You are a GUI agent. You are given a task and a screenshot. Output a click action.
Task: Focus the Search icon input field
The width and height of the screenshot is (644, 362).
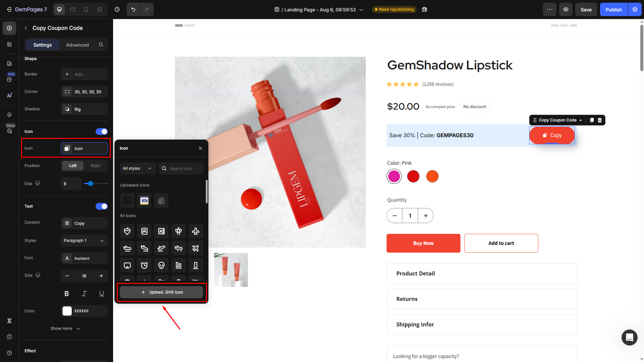(x=181, y=168)
